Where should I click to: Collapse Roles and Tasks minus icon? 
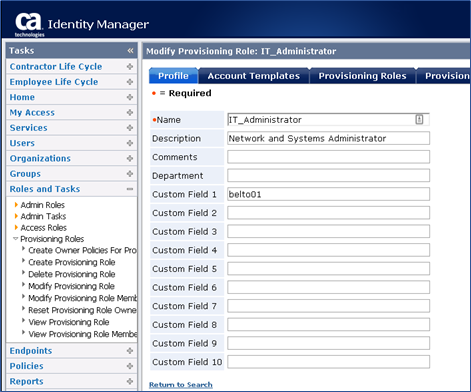[x=130, y=189]
